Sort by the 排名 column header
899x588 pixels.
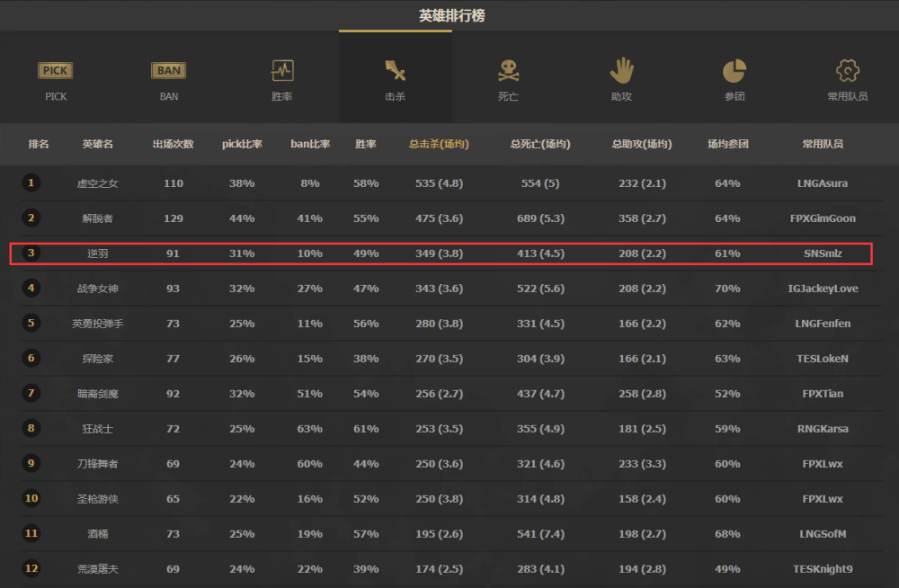tap(39, 144)
